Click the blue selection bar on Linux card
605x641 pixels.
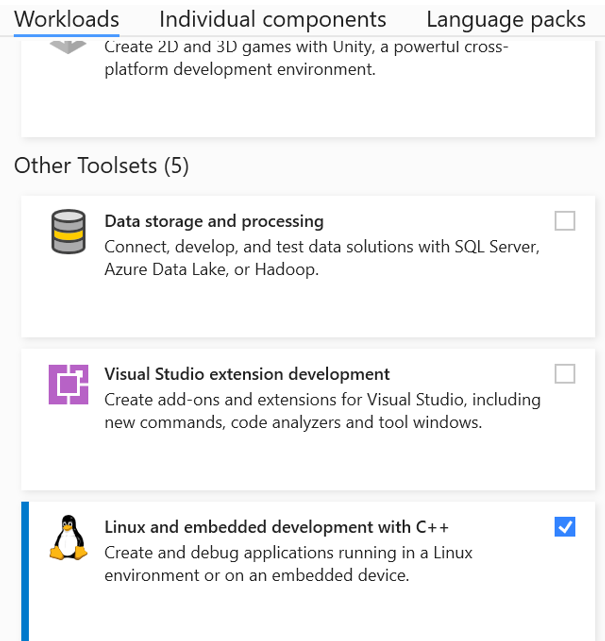(25, 571)
